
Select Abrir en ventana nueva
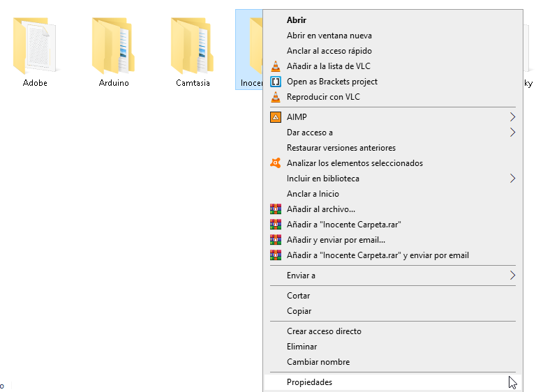393,36
